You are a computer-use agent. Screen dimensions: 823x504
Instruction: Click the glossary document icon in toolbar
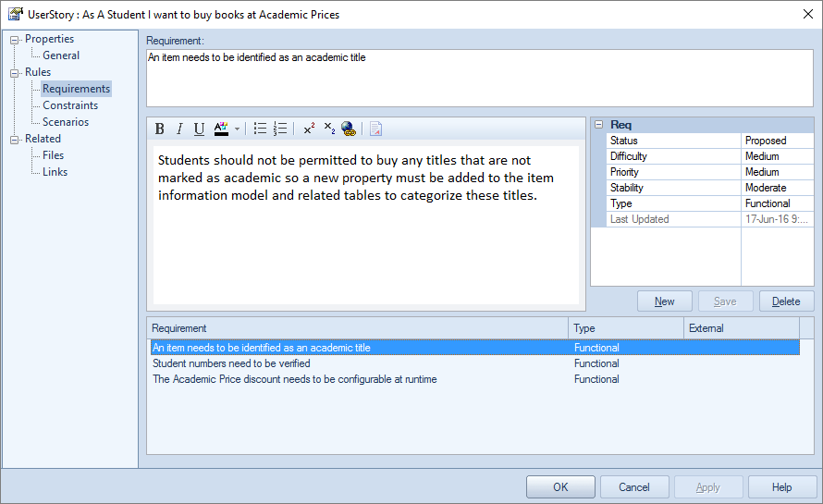tap(376, 129)
